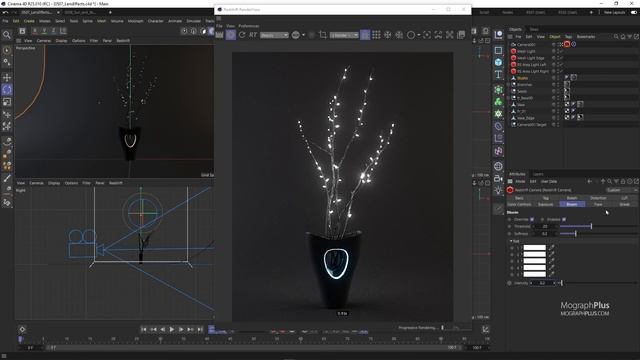Activate the crop region tool in RenderView
This screenshot has width=640, height=360.
[x=323, y=35]
